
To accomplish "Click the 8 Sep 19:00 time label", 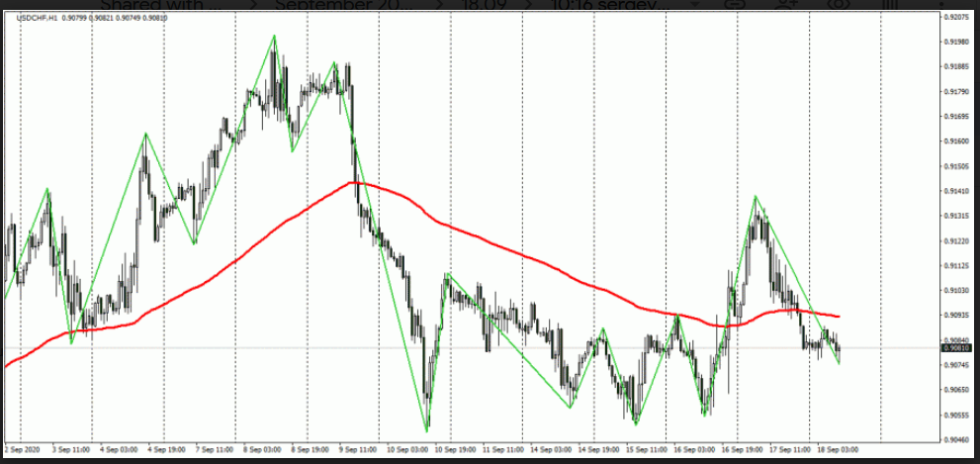I will click(x=308, y=449).
